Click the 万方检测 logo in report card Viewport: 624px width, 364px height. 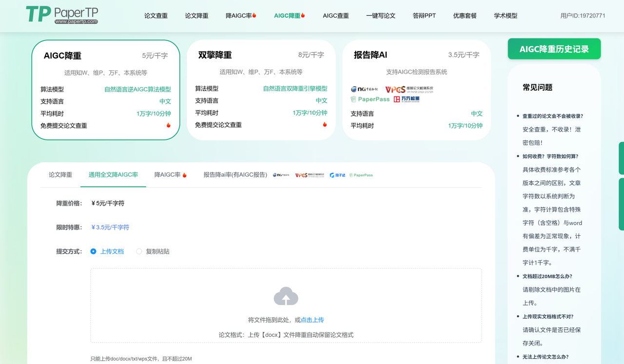pyautogui.click(x=407, y=99)
